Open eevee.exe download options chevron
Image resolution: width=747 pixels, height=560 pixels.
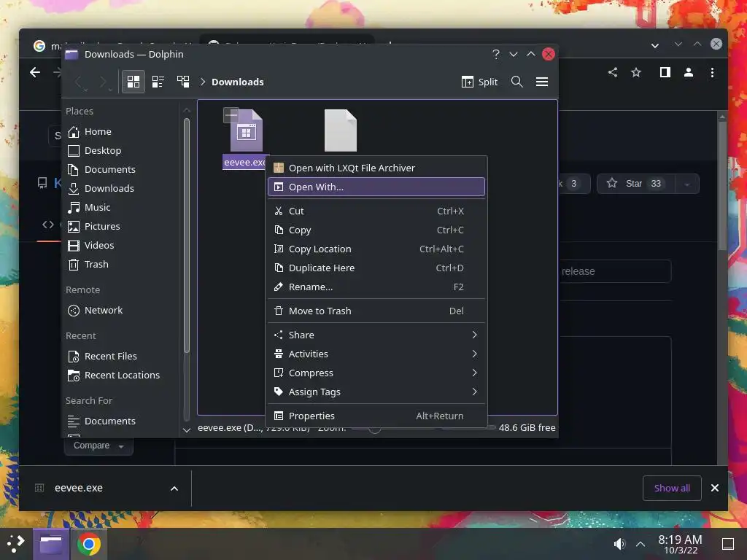174,489
